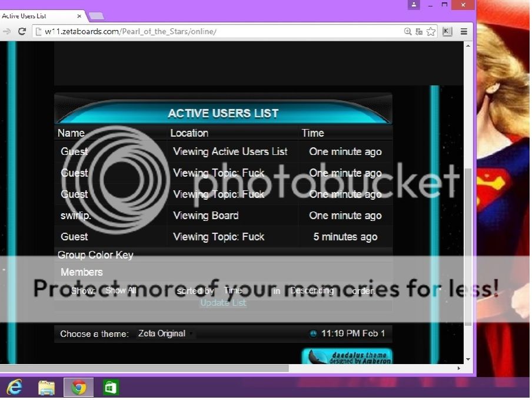This screenshot has width=532, height=400.
Task: Click the Update List link
Action: [223, 303]
